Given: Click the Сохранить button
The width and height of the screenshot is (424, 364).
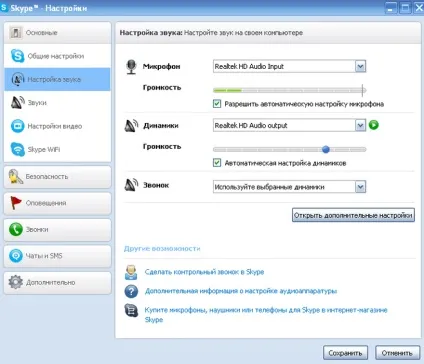Looking at the screenshot, I should point(345,353).
